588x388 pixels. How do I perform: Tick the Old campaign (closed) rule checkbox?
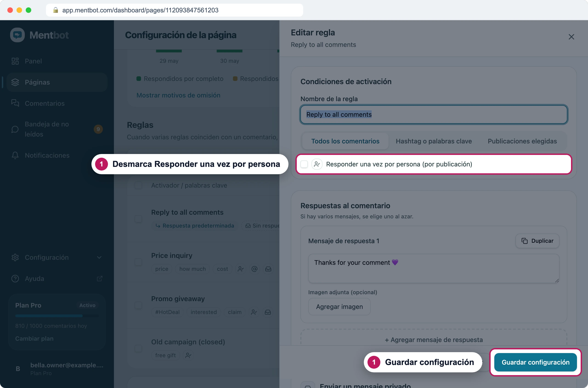[x=138, y=348]
